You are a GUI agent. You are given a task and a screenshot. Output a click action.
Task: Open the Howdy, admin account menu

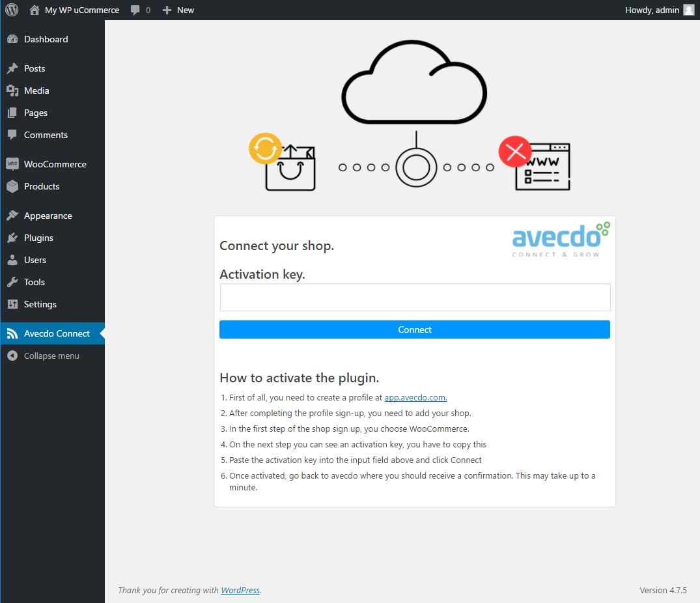click(652, 10)
